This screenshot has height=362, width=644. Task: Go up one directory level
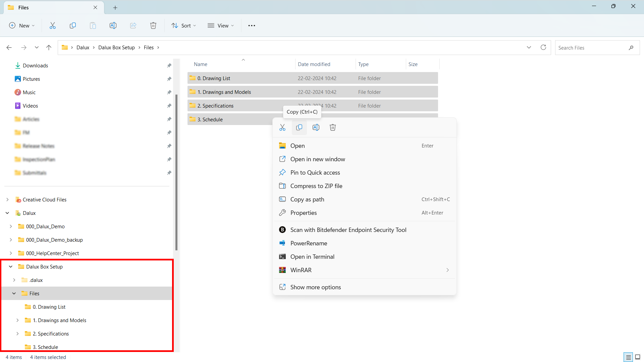click(49, 48)
